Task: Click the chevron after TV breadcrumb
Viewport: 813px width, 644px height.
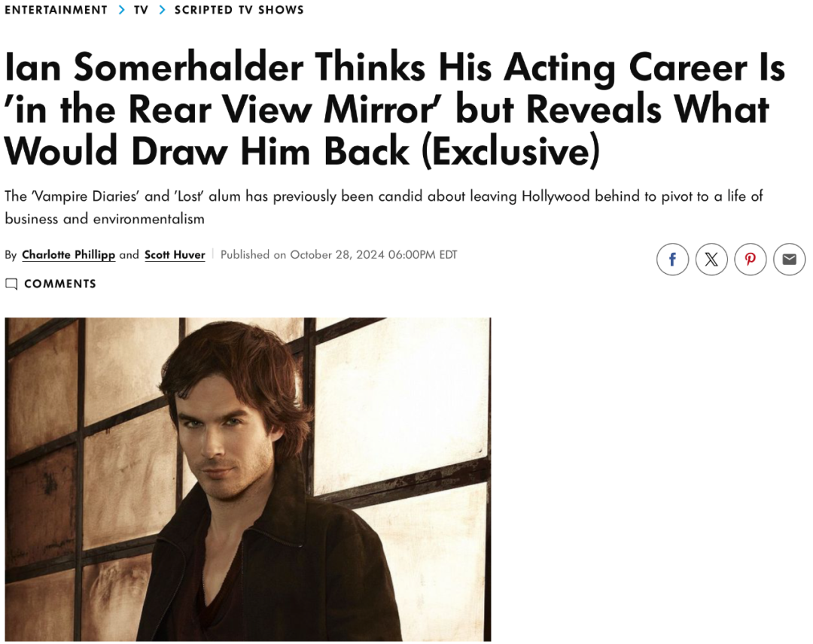Action: (163, 10)
